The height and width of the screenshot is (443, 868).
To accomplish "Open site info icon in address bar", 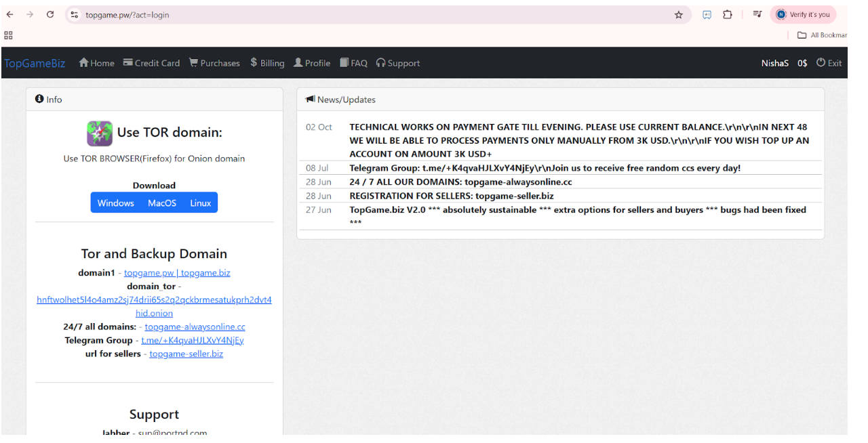I will point(75,14).
